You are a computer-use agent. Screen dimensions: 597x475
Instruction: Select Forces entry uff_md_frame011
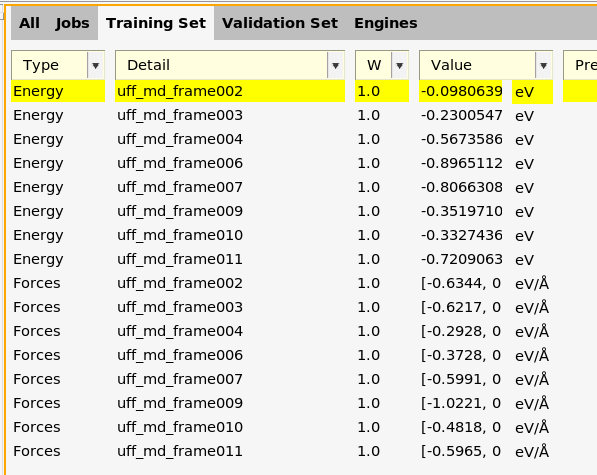pyautogui.click(x=180, y=451)
